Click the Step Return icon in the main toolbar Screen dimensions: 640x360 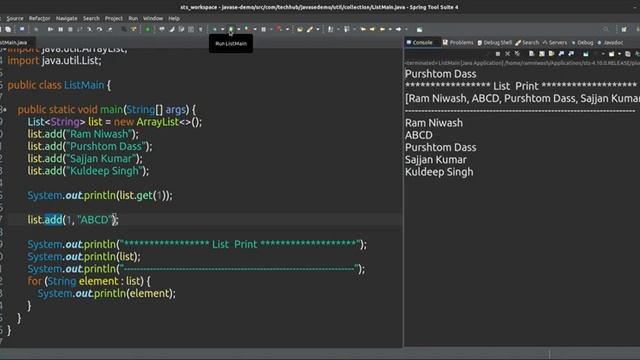109,29
